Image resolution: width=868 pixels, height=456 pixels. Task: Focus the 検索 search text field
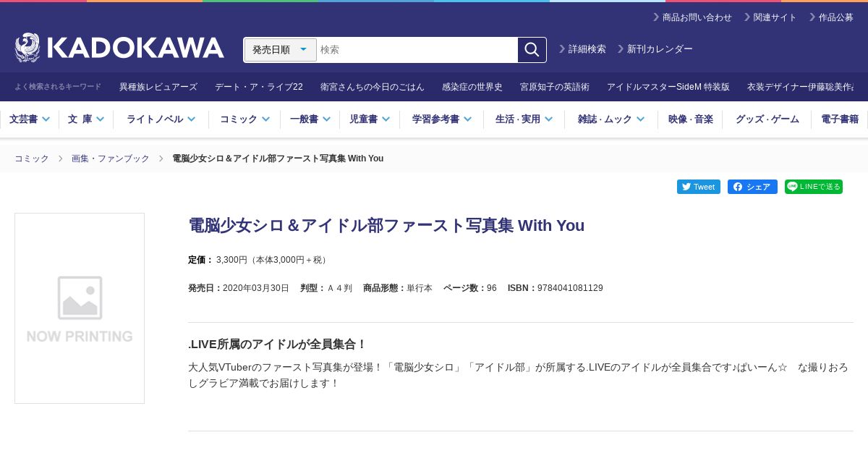click(417, 50)
